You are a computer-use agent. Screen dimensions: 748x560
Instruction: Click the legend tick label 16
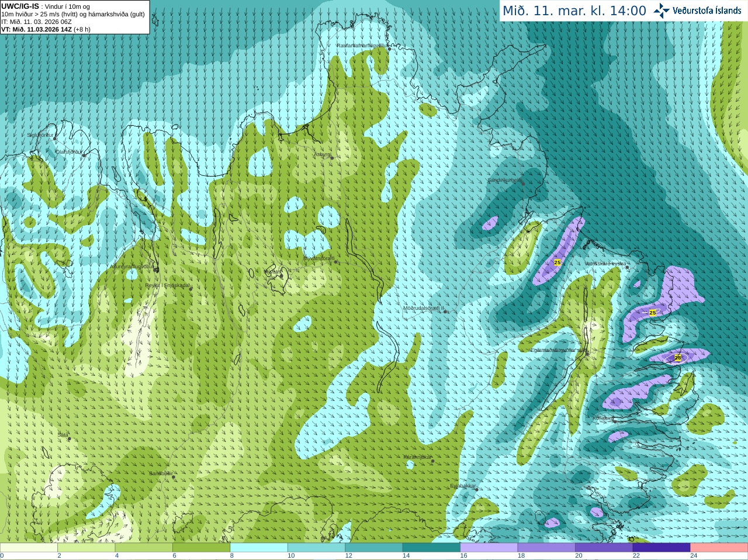click(463, 556)
